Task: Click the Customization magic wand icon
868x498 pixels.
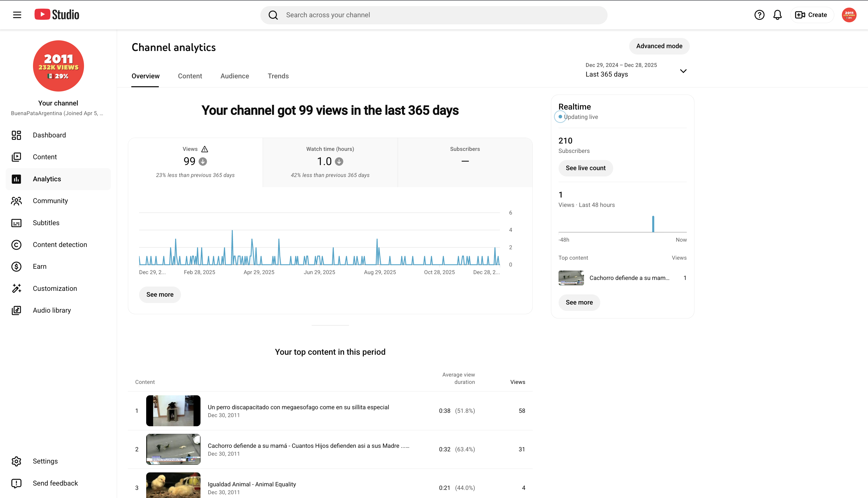Action: (x=16, y=288)
